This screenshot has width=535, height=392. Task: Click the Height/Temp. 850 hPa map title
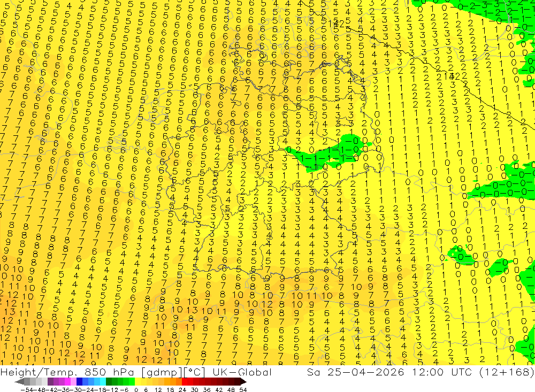68,372
